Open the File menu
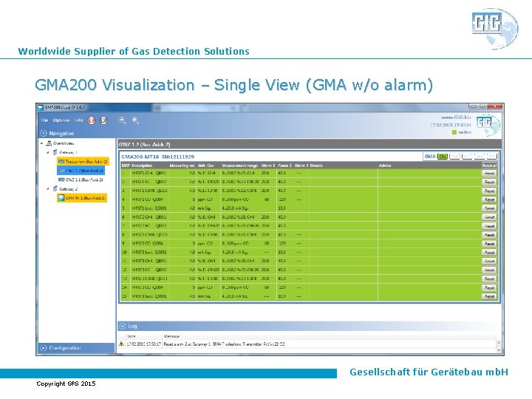 coord(44,120)
